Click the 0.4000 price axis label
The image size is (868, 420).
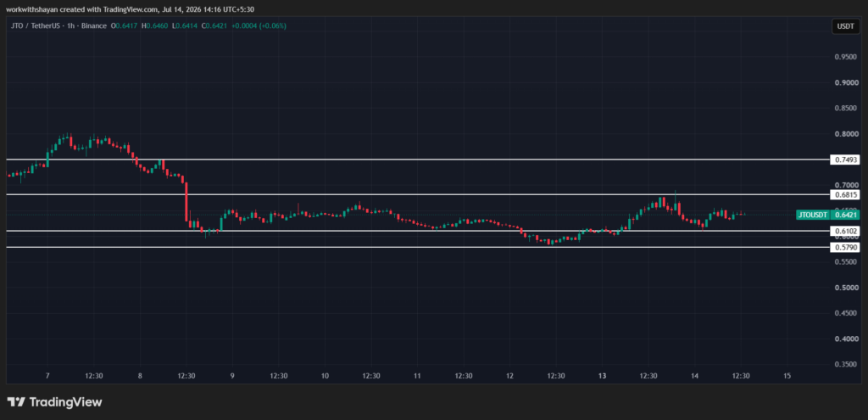tap(847, 339)
